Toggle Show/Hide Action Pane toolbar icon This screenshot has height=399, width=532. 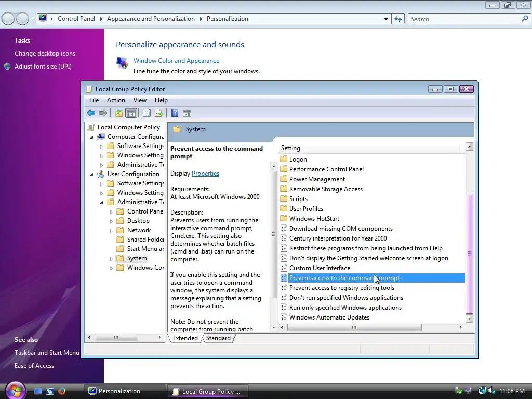point(187,113)
